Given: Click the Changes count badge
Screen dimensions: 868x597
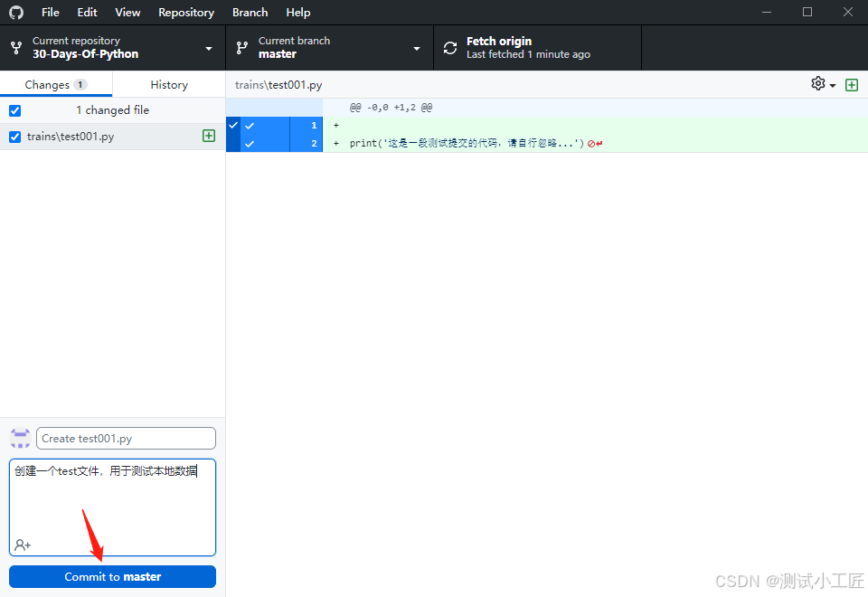Looking at the screenshot, I should pos(80,84).
